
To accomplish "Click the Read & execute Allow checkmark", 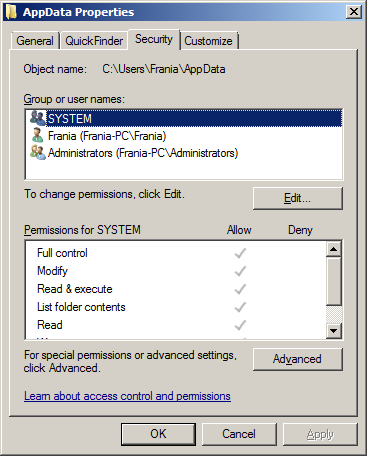I will (x=240, y=289).
